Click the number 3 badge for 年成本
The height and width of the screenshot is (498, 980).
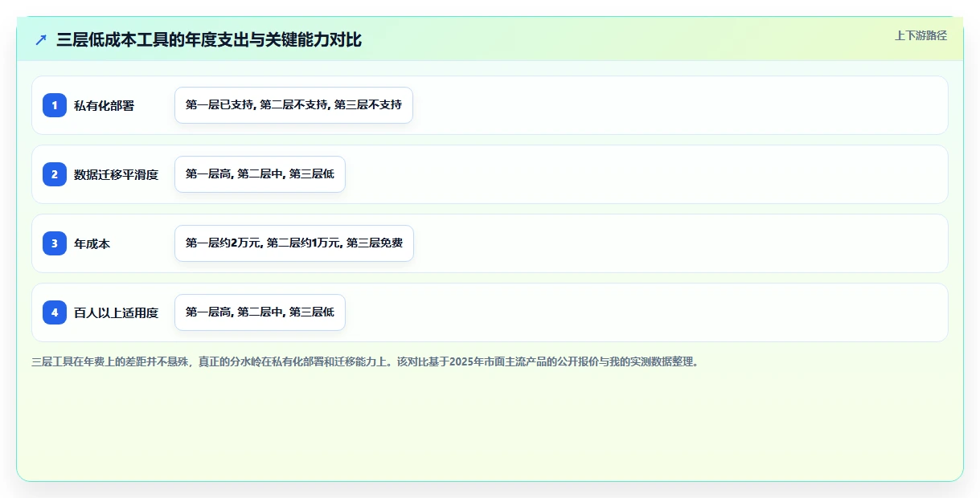[x=55, y=243]
